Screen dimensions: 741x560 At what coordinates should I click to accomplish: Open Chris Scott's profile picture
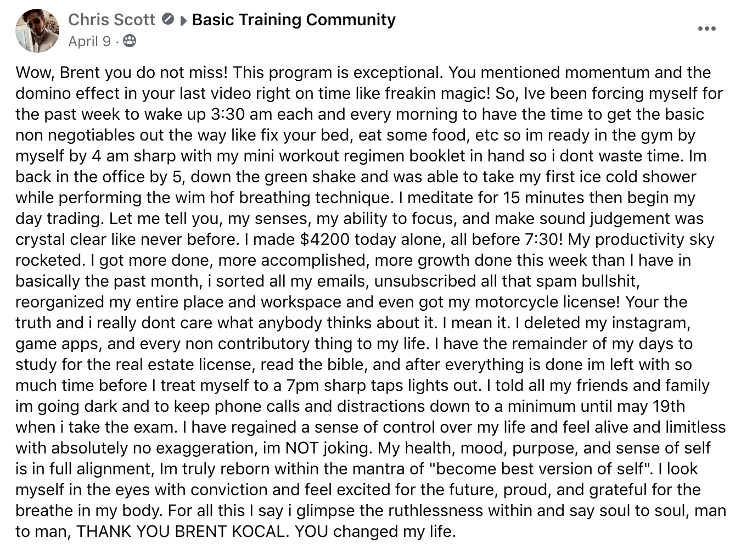[37, 30]
